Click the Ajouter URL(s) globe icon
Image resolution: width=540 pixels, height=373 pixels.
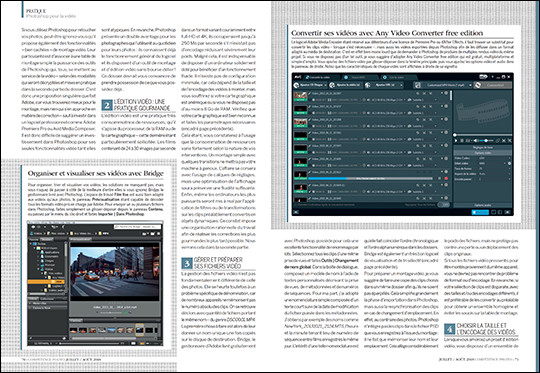pos(368,85)
